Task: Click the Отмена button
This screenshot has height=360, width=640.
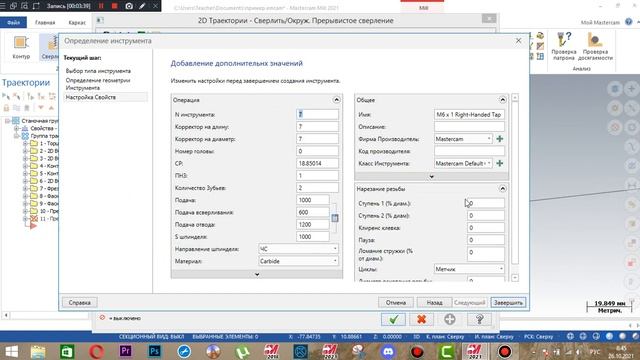Action: [396, 302]
